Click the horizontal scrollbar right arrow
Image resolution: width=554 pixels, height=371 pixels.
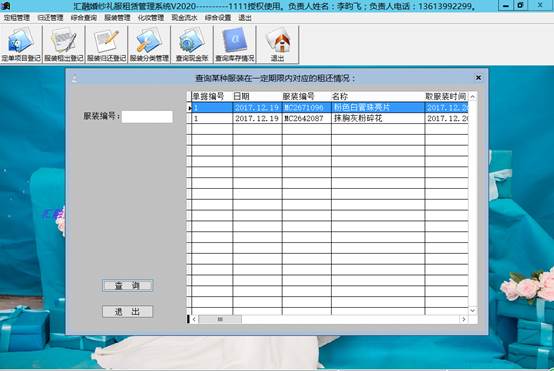click(x=464, y=319)
